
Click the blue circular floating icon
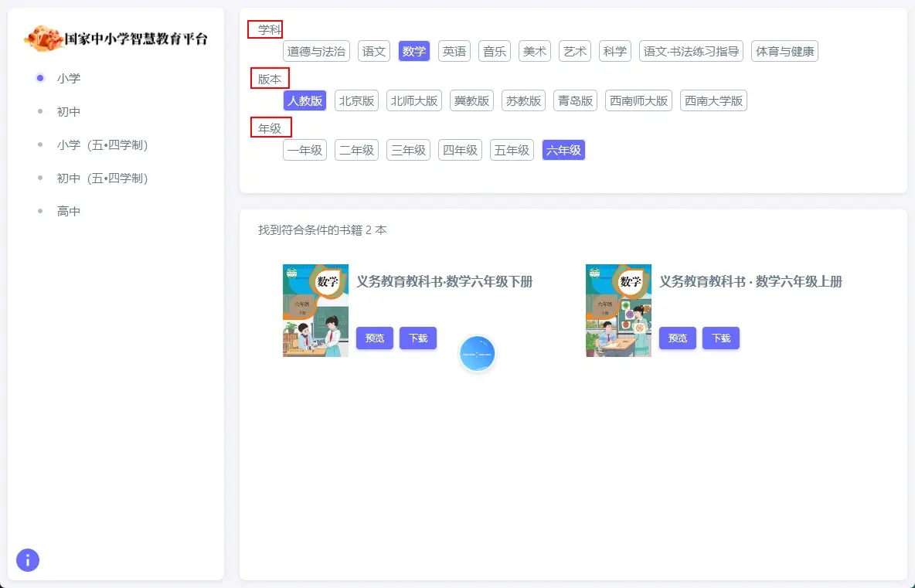[x=477, y=354]
